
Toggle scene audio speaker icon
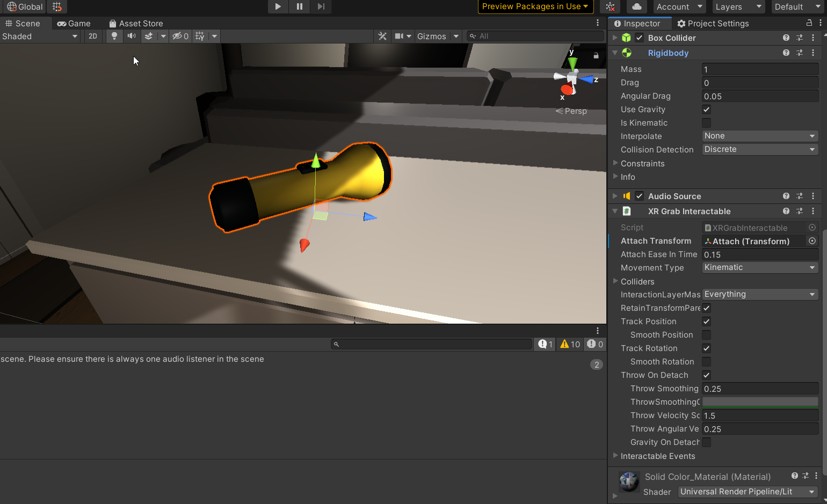tap(131, 36)
